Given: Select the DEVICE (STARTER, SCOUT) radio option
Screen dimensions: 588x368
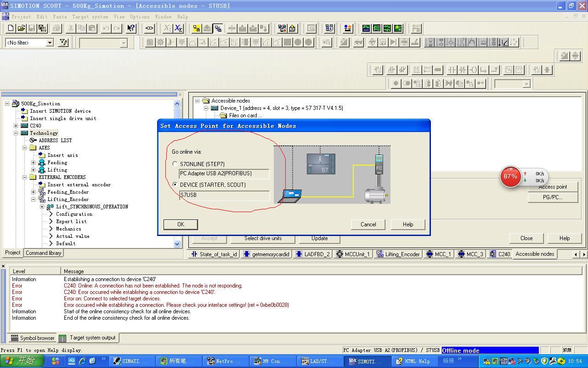Looking at the screenshot, I should (175, 184).
